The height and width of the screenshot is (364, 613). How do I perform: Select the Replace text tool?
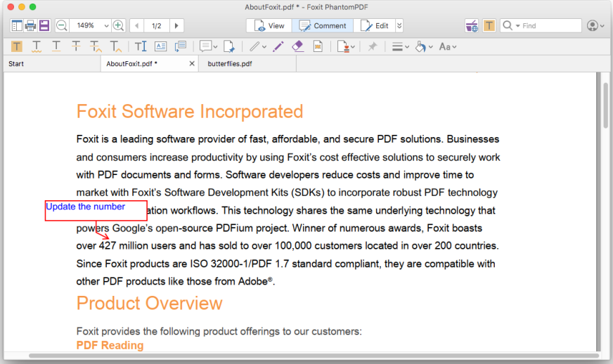point(96,46)
